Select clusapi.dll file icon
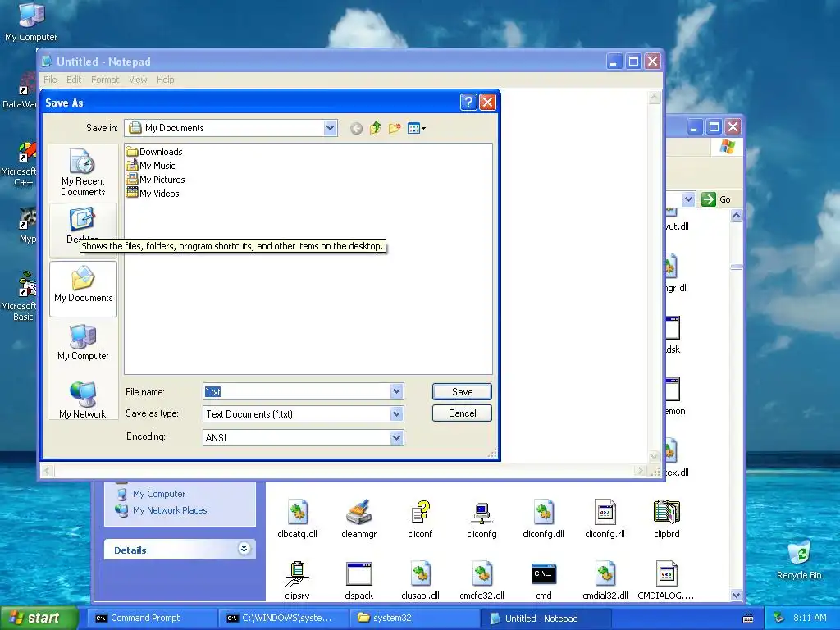The width and height of the screenshot is (840, 630). click(420, 581)
